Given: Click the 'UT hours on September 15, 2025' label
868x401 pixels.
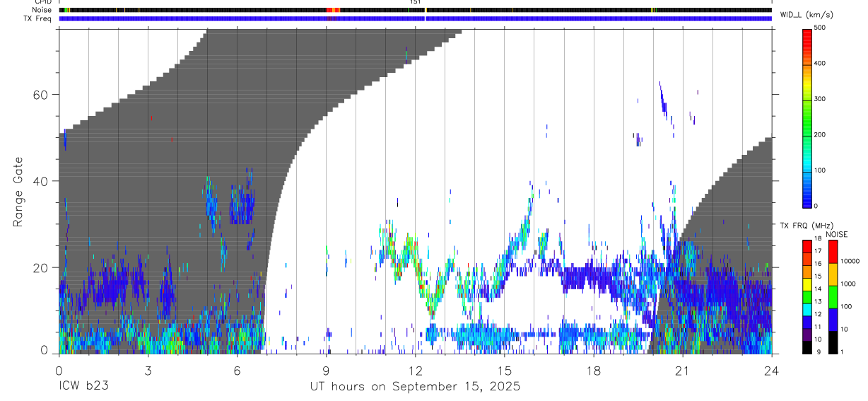Looking at the screenshot, I should point(415,387).
